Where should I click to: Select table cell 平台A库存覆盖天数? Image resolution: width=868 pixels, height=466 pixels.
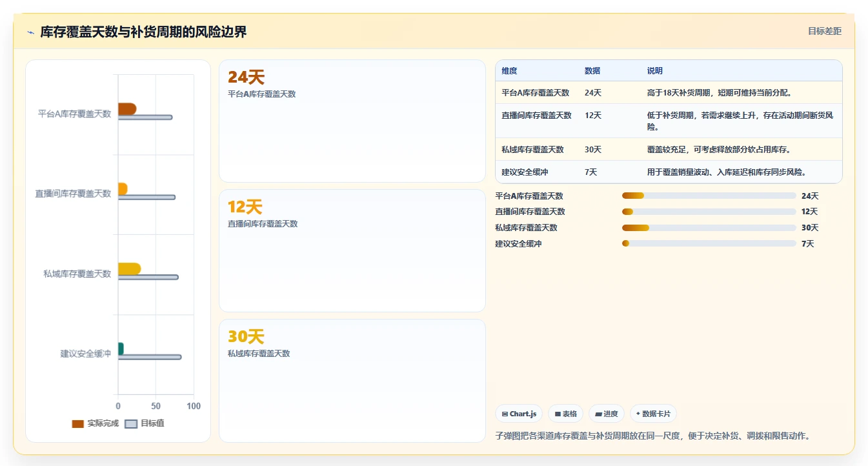(x=536, y=93)
